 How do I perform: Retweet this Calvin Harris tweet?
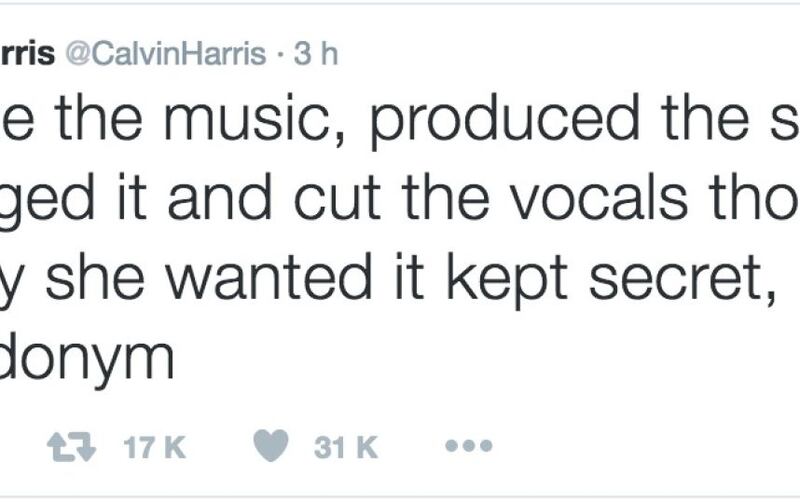[x=71, y=447]
